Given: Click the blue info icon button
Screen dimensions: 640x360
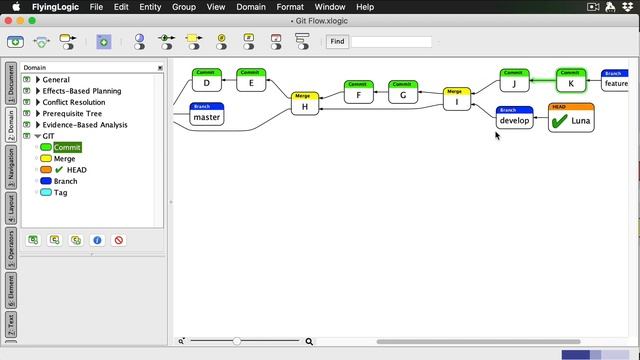Looking at the screenshot, I should pos(97,240).
